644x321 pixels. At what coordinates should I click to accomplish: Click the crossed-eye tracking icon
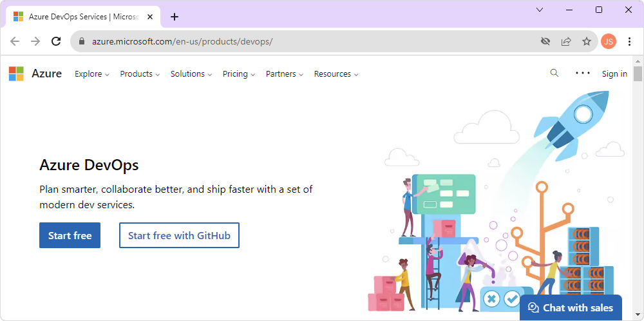point(545,41)
